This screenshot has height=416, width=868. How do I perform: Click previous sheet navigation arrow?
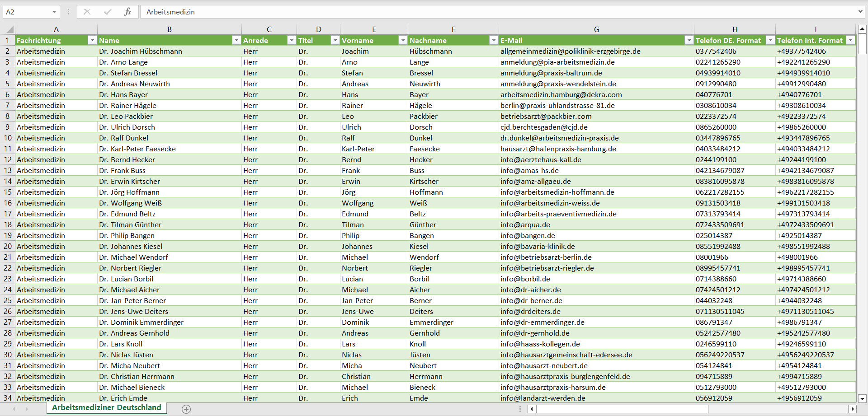pos(14,409)
